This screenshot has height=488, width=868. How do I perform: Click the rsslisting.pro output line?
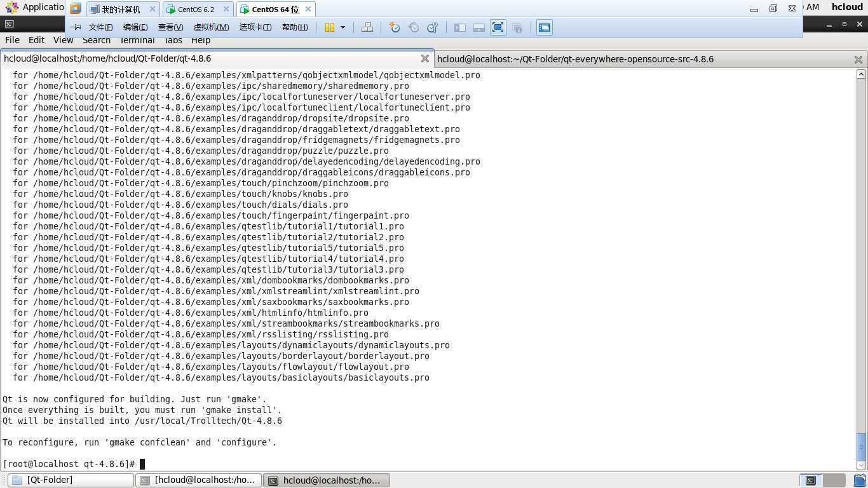coord(201,334)
